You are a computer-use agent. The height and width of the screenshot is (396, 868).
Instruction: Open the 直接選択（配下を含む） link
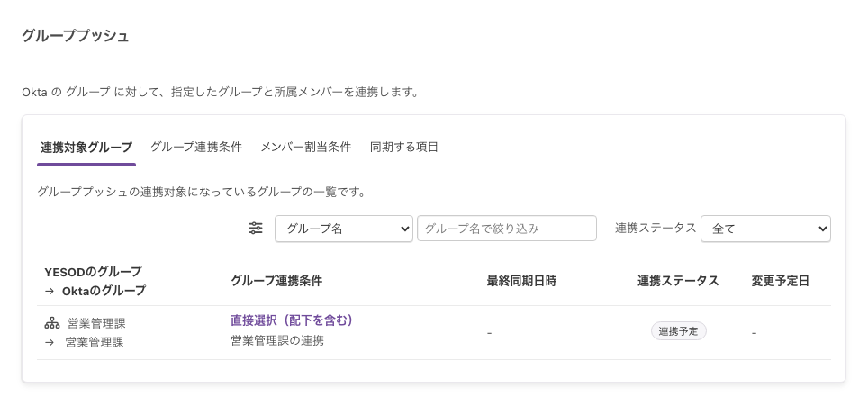click(292, 320)
